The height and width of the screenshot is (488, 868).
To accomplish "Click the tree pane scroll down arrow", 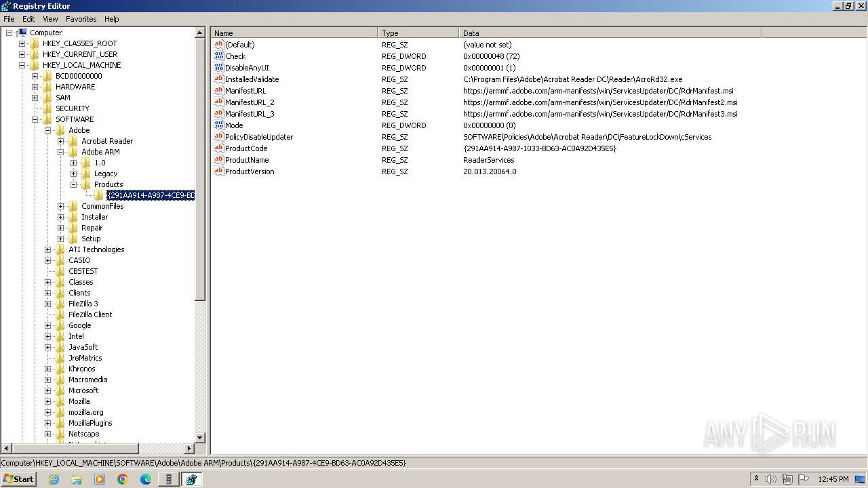I will point(200,438).
